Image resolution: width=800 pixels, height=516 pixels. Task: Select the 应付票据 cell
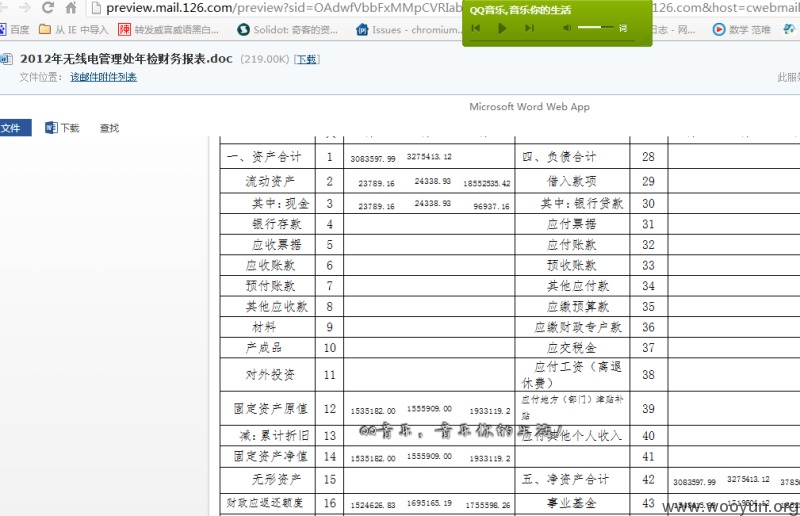point(572,224)
